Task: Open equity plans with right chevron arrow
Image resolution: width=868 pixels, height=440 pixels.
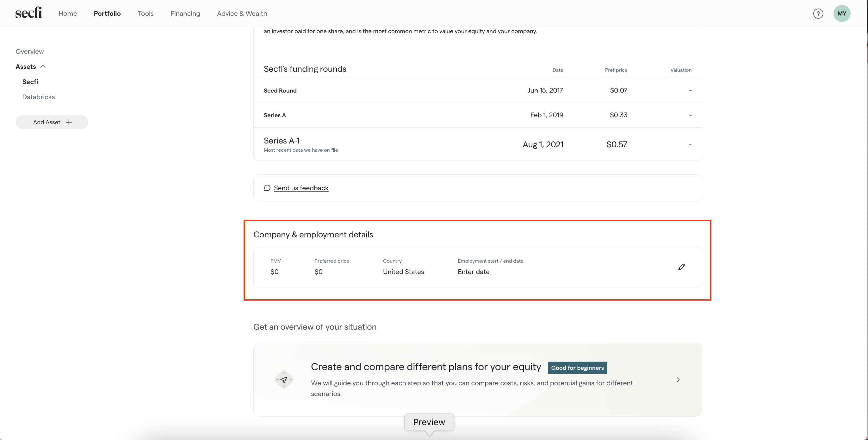Action: 678,380
